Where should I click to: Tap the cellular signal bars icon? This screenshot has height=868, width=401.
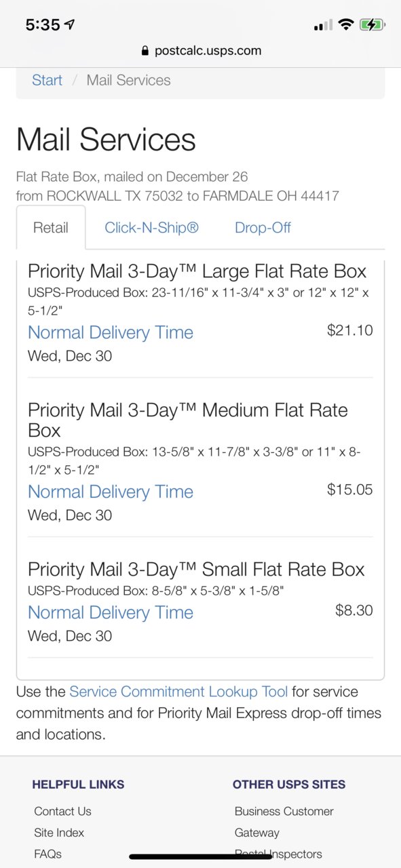tap(323, 25)
